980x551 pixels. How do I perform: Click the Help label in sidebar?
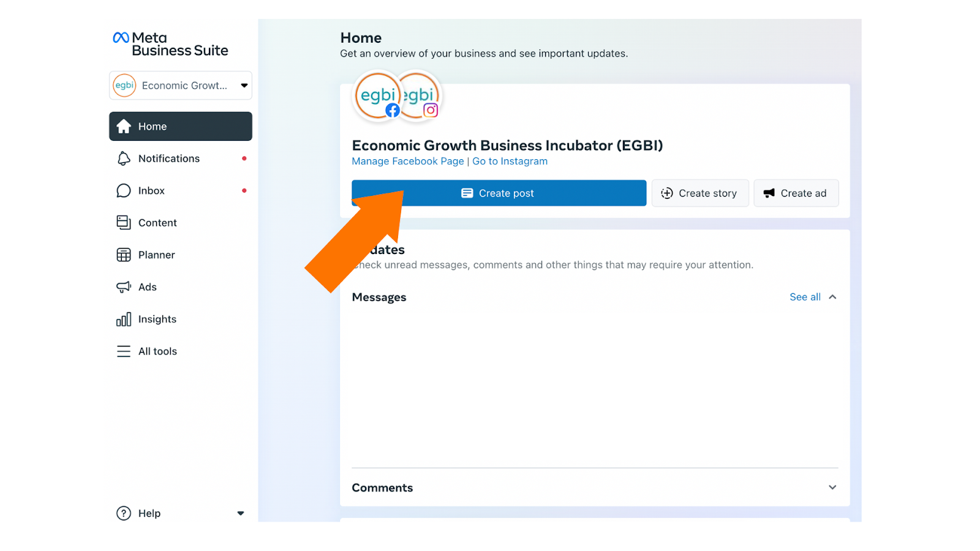pyautogui.click(x=149, y=513)
